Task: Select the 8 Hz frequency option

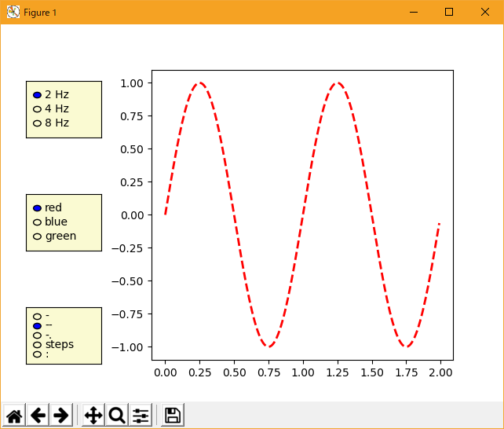Action: pyautogui.click(x=37, y=123)
